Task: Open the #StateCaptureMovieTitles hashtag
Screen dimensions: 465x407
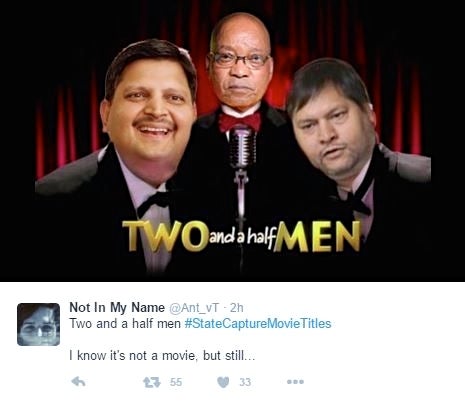Action: click(x=258, y=323)
